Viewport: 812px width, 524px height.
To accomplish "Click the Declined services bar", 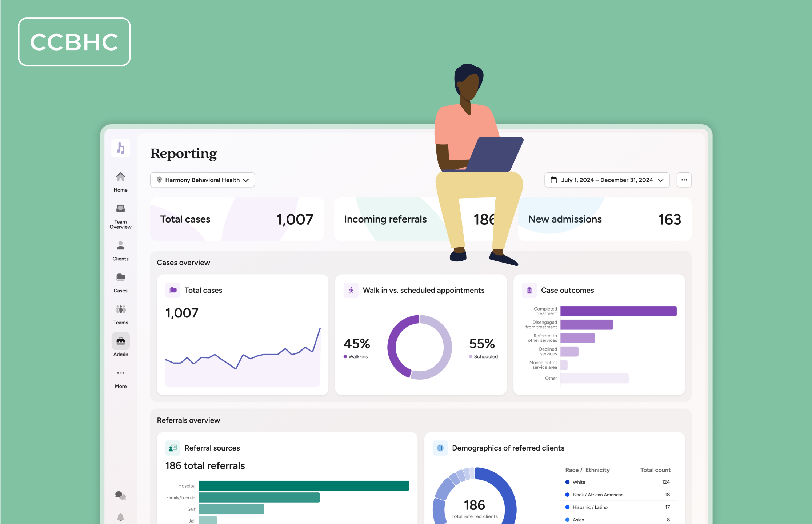I will tap(569, 352).
